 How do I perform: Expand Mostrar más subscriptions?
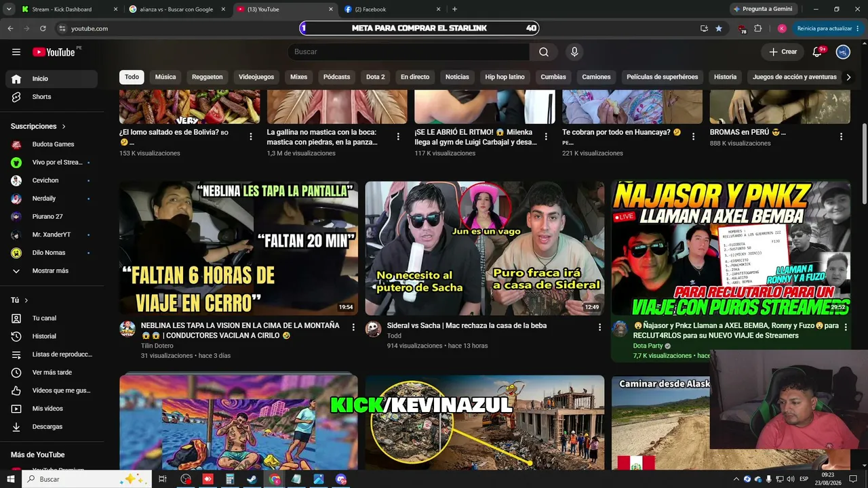(x=52, y=270)
